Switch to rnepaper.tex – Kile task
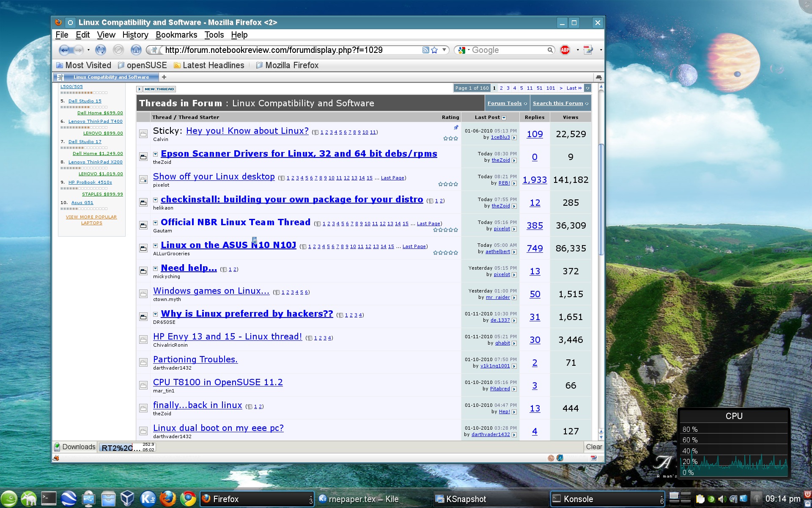The width and height of the screenshot is (812, 508). (x=374, y=499)
